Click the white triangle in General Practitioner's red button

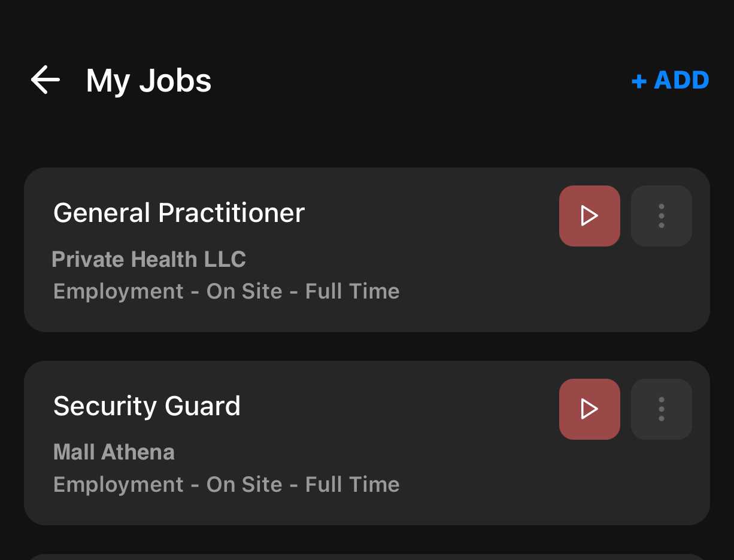pyautogui.click(x=590, y=216)
